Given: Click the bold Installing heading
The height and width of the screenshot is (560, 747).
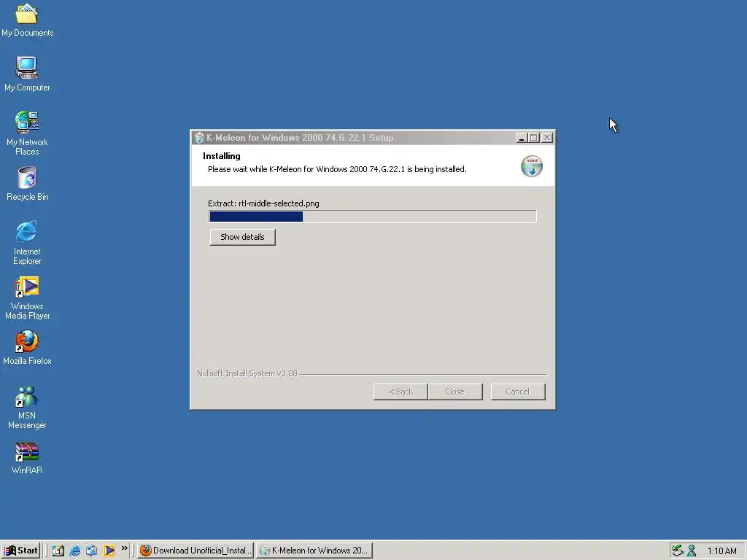Looking at the screenshot, I should pyautogui.click(x=222, y=156).
